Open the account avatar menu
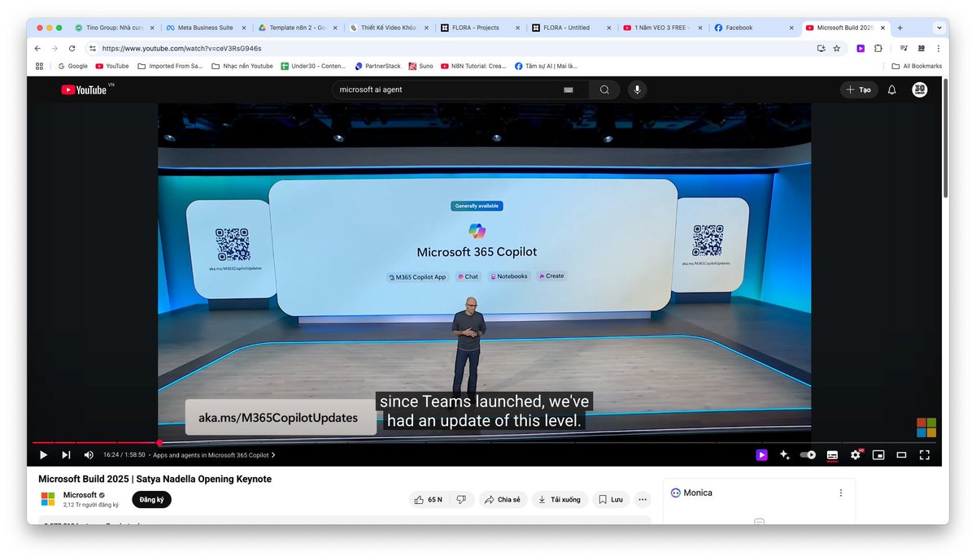 [920, 89]
